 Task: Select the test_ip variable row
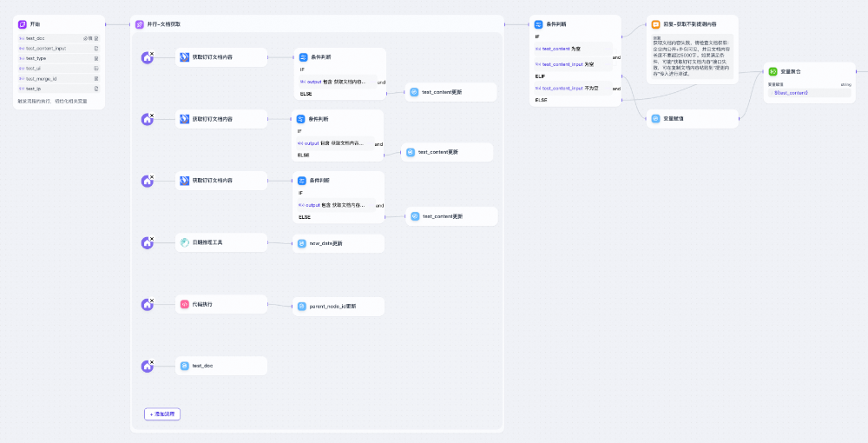click(x=59, y=89)
